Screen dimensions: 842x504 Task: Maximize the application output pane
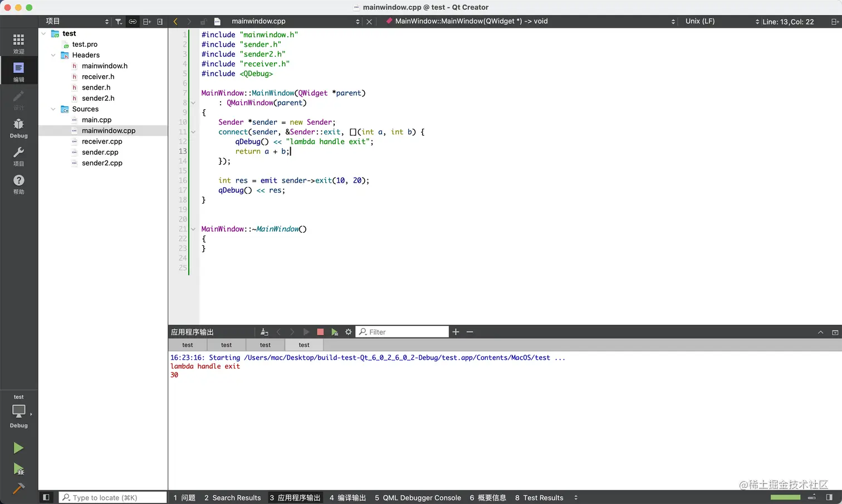pos(835,332)
